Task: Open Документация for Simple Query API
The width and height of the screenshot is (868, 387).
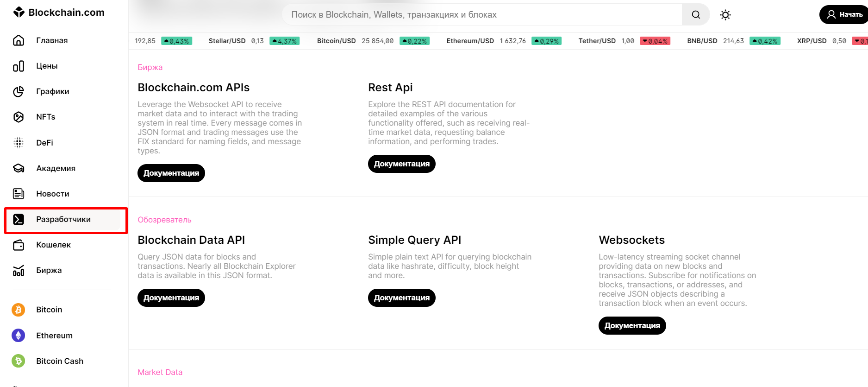Action: coord(402,298)
